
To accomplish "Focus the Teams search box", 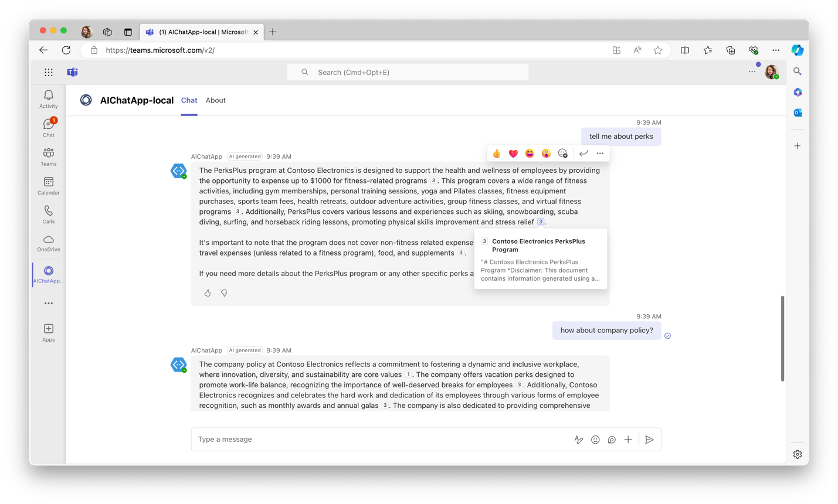I will click(408, 72).
